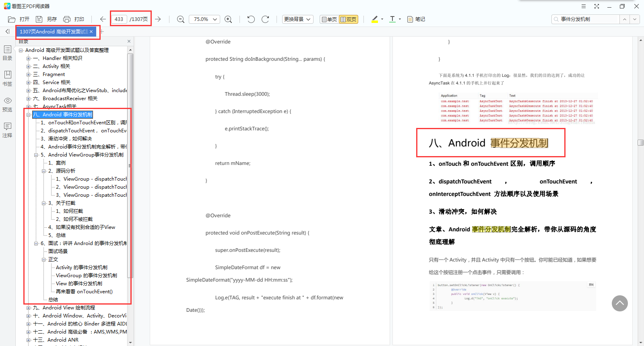644x346 pixels.
Task: Open the zoom level 75.0% dropdown
Action: click(204, 19)
